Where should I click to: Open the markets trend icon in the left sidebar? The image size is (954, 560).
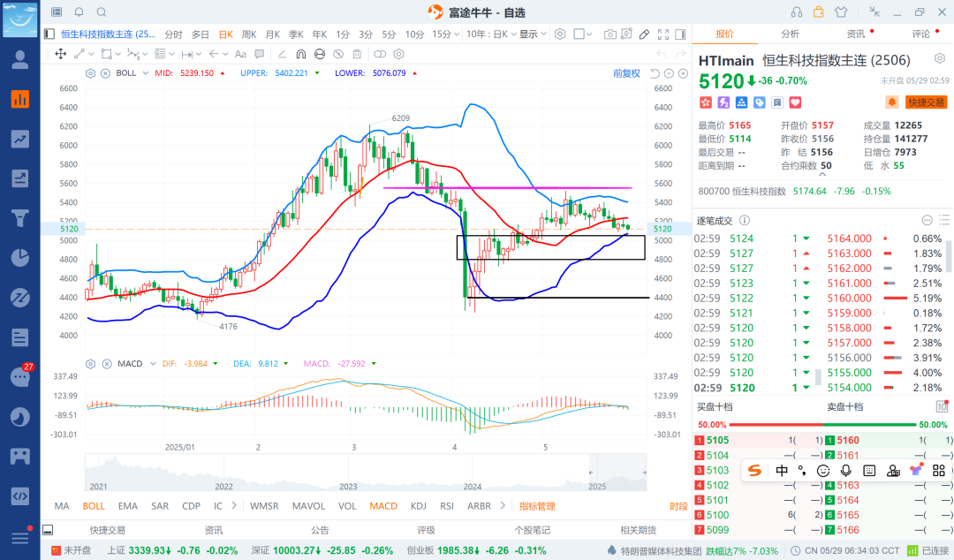pos(20,139)
